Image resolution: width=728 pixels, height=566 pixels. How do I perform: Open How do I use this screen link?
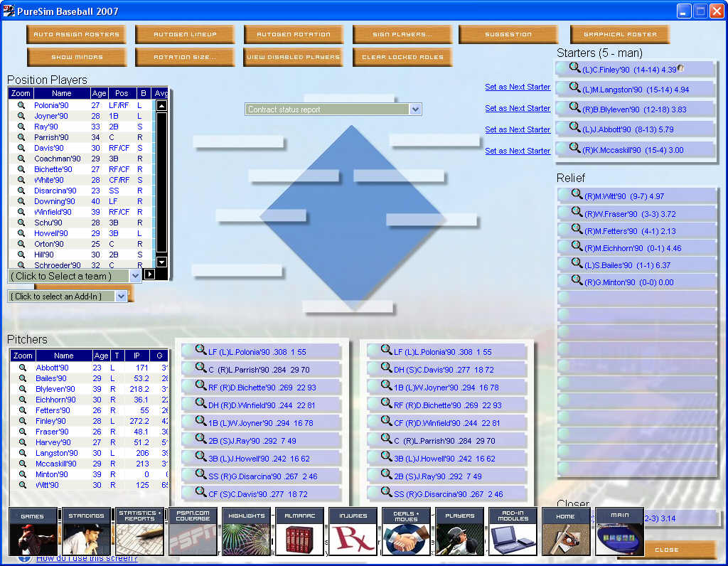point(87,559)
